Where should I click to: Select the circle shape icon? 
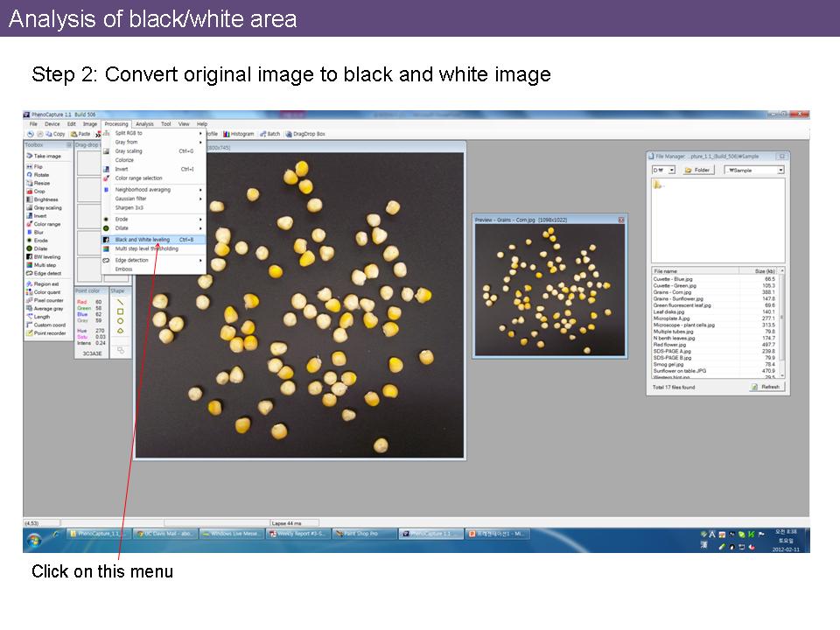pyautogui.click(x=120, y=320)
